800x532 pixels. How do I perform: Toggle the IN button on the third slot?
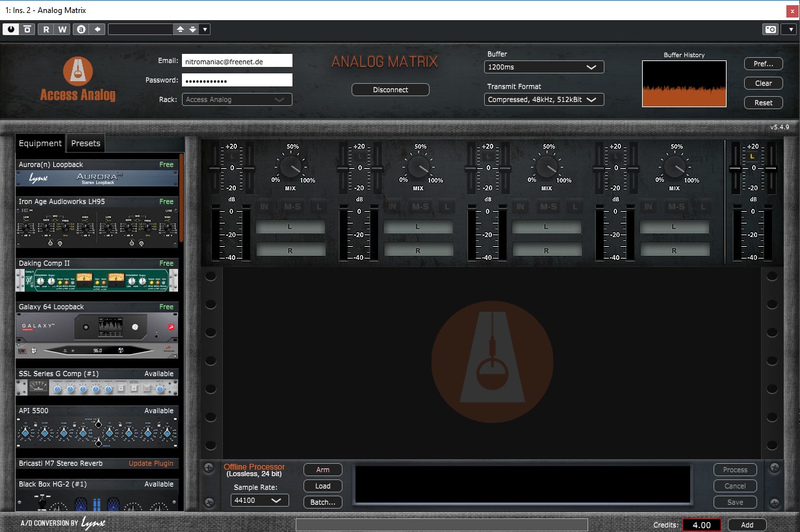521,207
